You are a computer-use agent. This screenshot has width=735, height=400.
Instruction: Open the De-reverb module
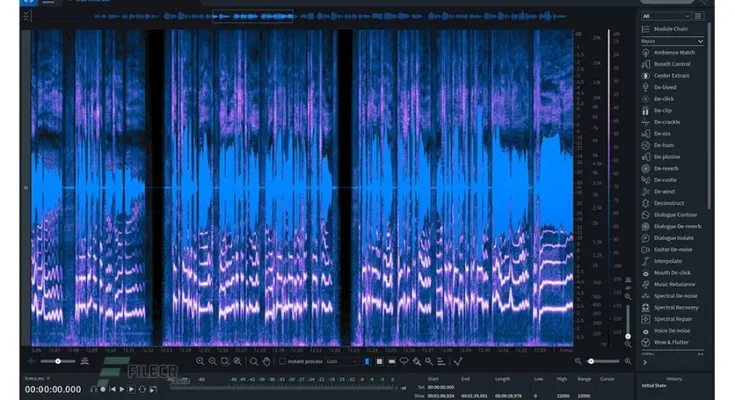pos(669,168)
